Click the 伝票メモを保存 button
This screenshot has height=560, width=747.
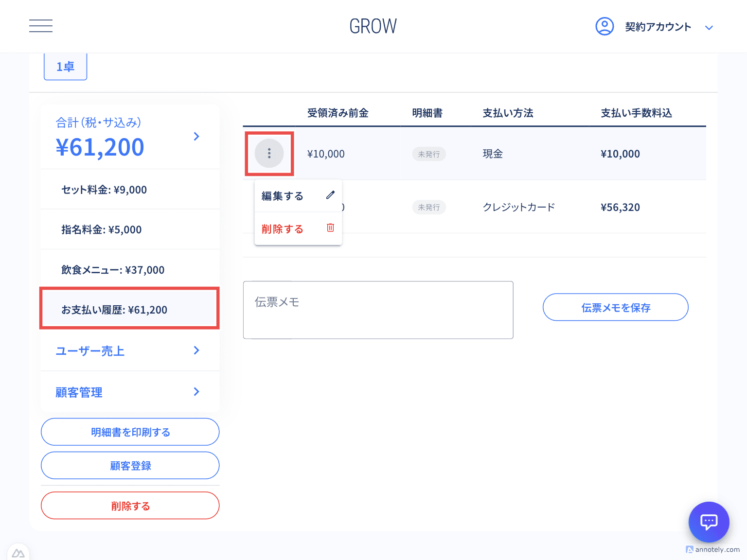coord(615,307)
